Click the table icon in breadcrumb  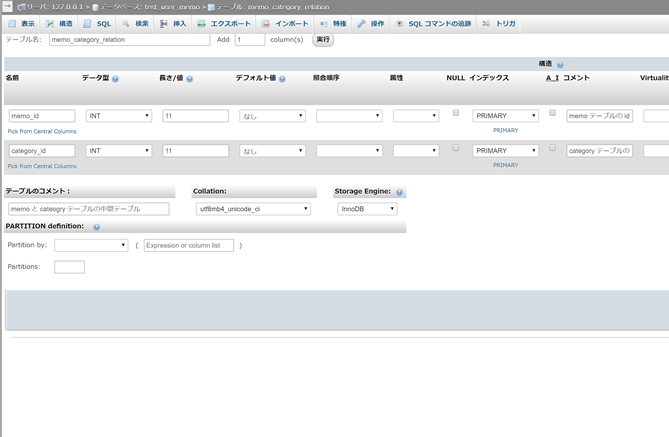(x=211, y=7)
